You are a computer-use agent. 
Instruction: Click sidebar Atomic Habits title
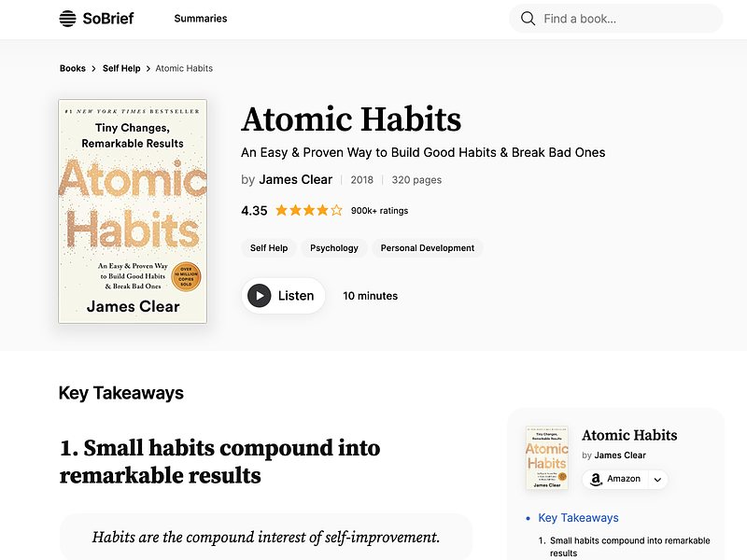[x=629, y=435]
